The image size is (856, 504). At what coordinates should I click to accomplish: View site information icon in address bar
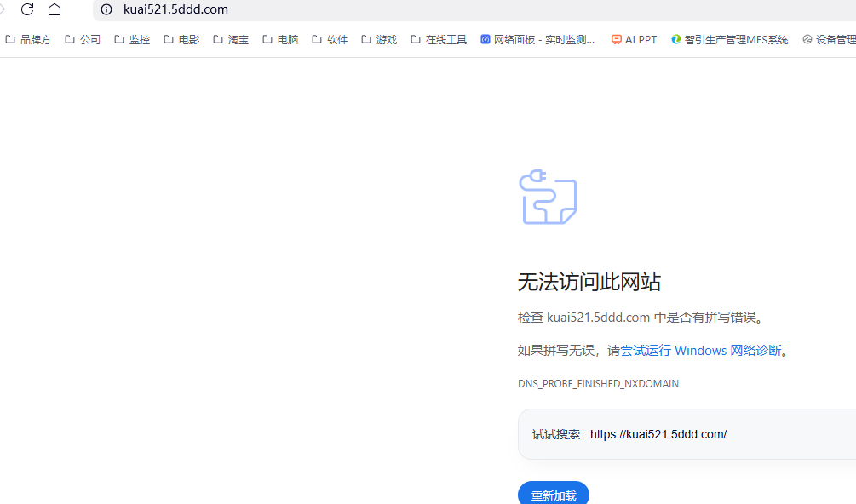click(106, 9)
